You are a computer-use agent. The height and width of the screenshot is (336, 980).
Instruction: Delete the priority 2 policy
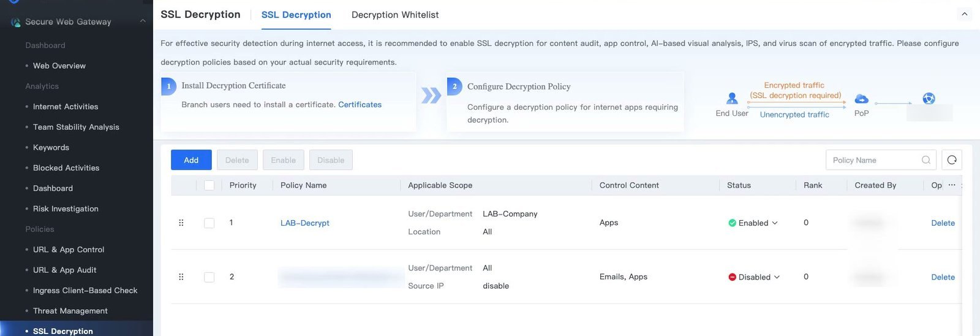[x=943, y=277]
